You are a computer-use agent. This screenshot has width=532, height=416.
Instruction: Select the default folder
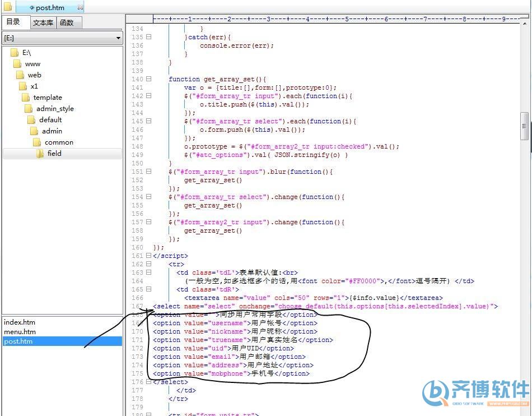click(x=50, y=120)
